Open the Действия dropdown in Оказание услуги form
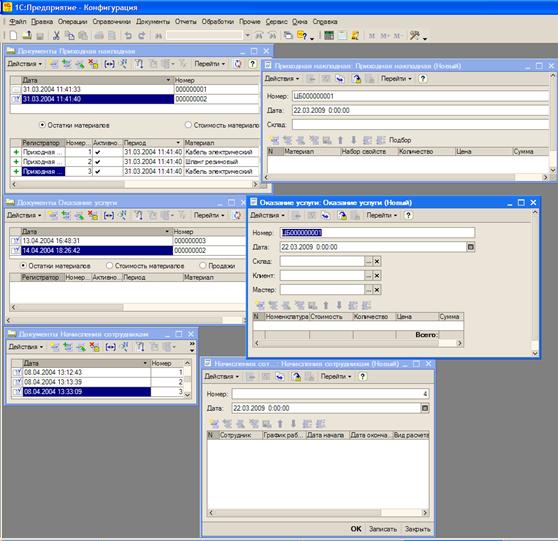 267,215
